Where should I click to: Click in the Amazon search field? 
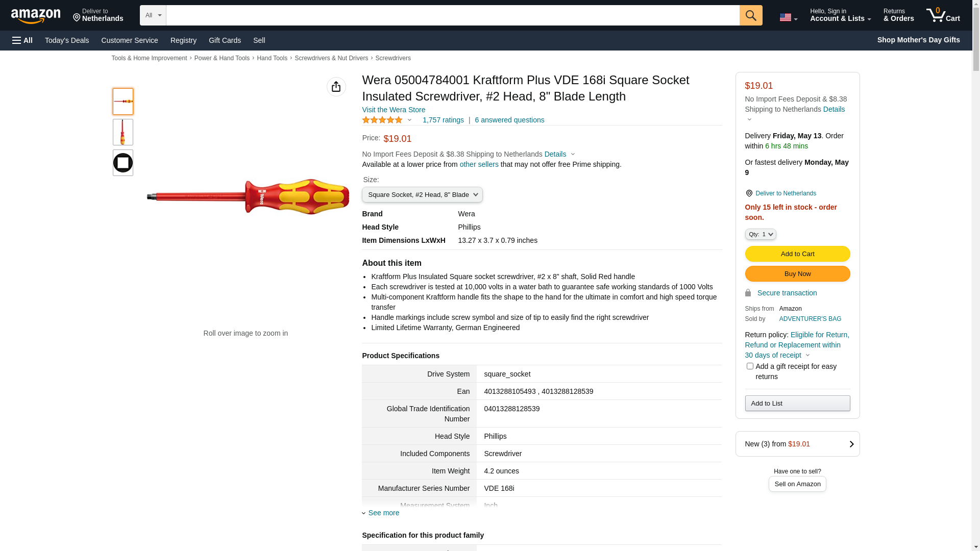point(452,15)
